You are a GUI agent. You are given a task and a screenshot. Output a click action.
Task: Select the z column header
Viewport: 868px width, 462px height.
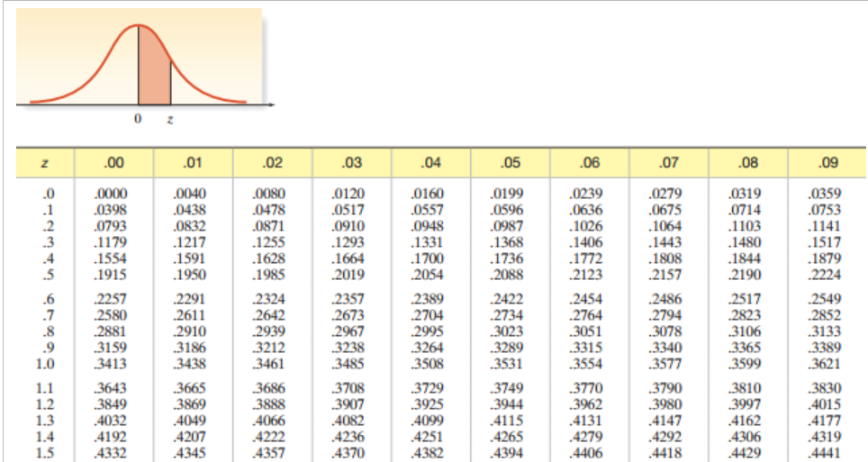tap(45, 163)
